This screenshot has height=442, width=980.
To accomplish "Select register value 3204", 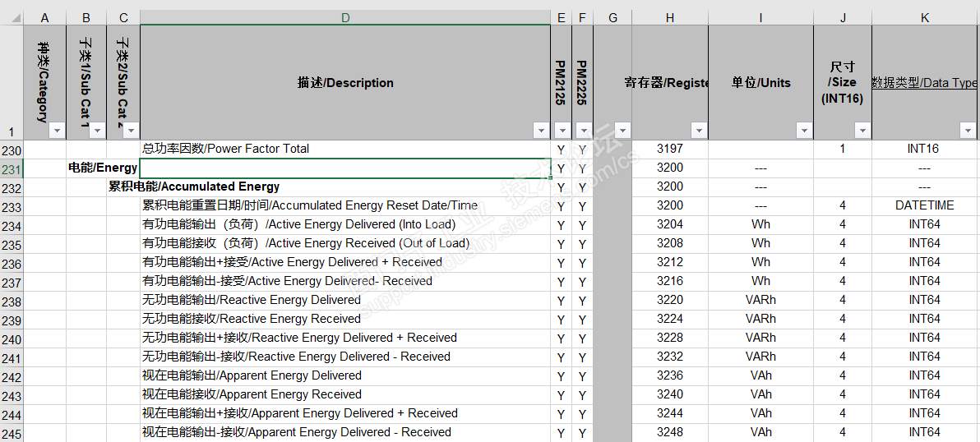I will (x=670, y=224).
